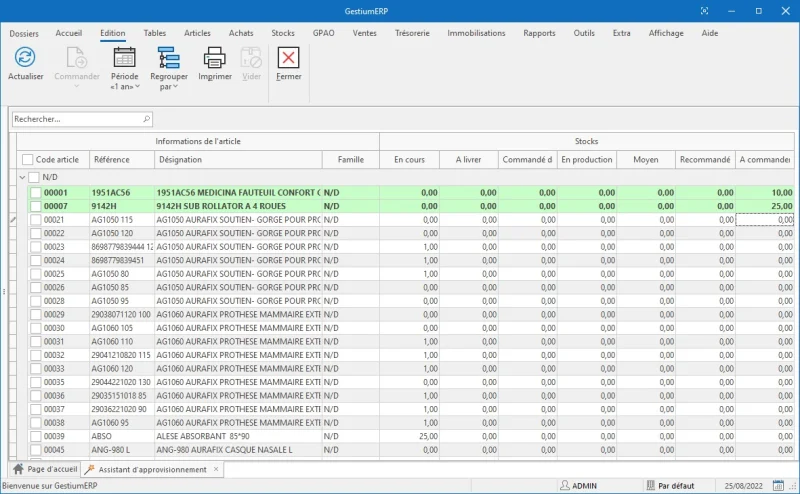Click the ADMIN user icon
This screenshot has width=800, height=494.
click(565, 485)
